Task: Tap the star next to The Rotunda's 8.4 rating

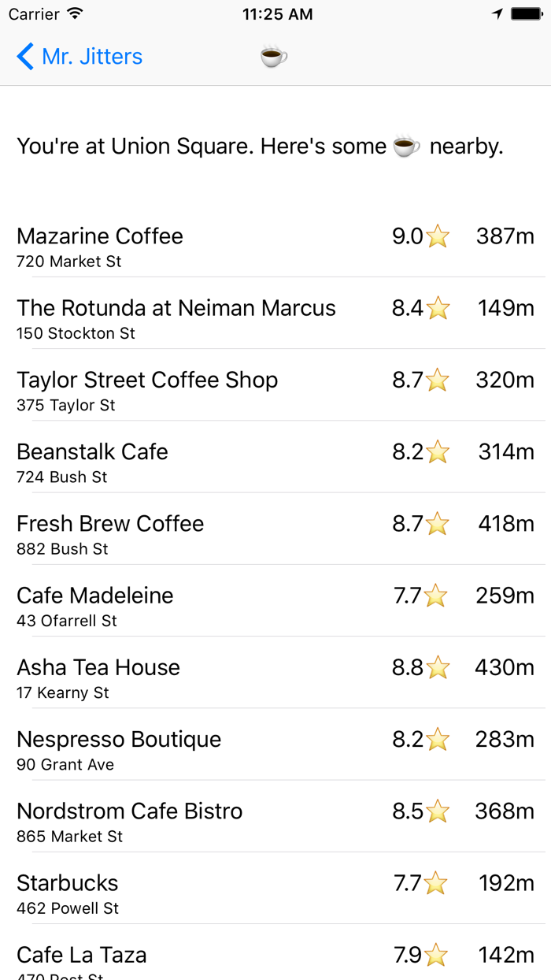Action: pyautogui.click(x=438, y=308)
